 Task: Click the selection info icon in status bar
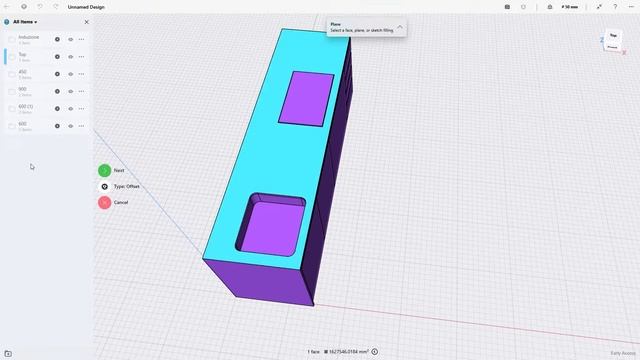point(375,351)
